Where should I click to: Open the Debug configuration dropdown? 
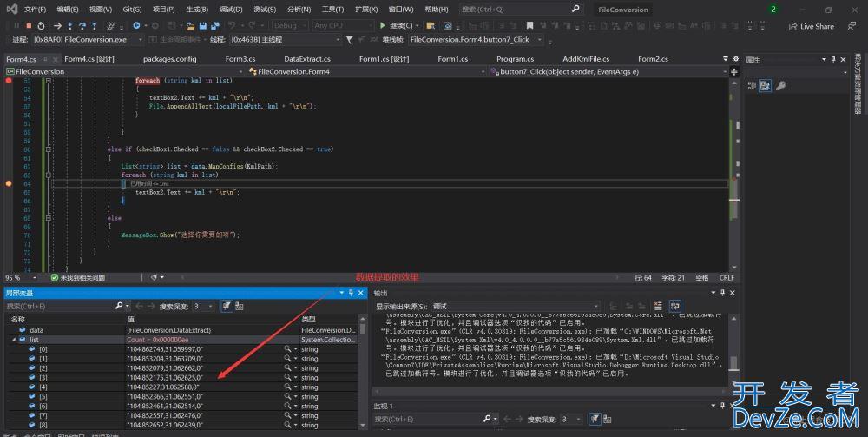coord(290,25)
